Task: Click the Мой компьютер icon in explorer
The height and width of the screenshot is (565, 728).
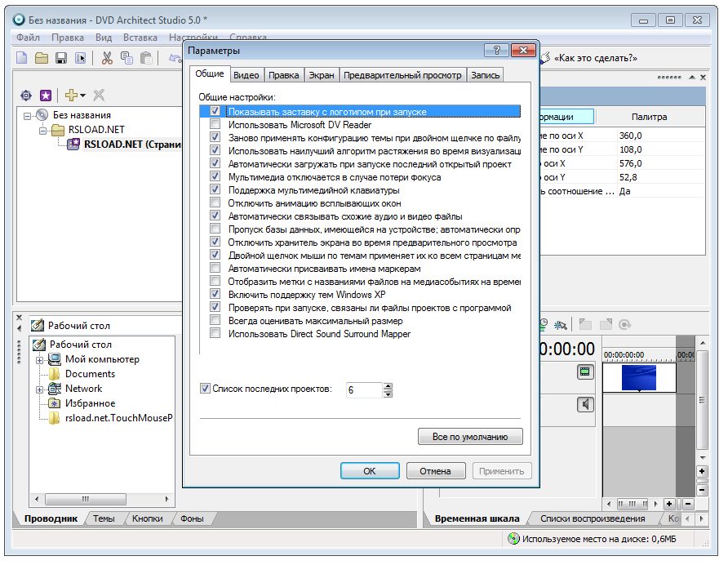Action: click(x=55, y=359)
